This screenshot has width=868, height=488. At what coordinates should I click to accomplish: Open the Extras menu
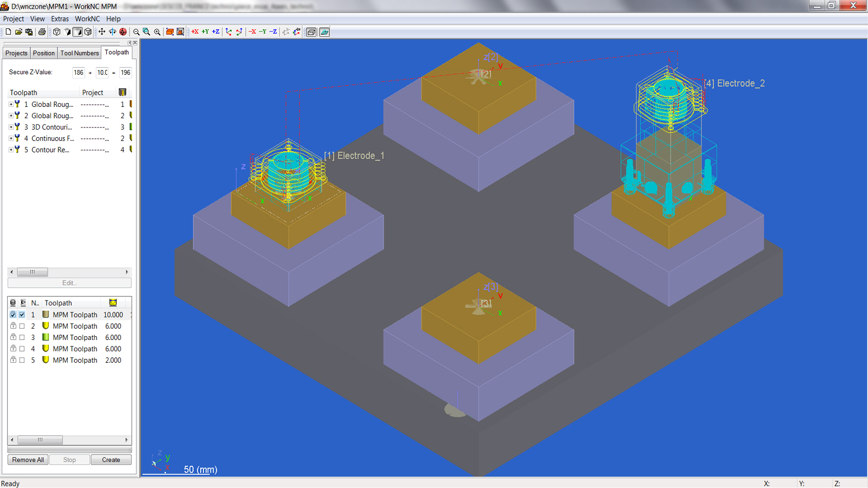[x=60, y=19]
